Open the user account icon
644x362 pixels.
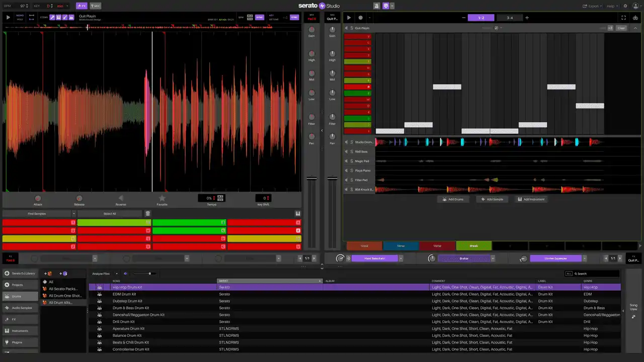pos(636,6)
